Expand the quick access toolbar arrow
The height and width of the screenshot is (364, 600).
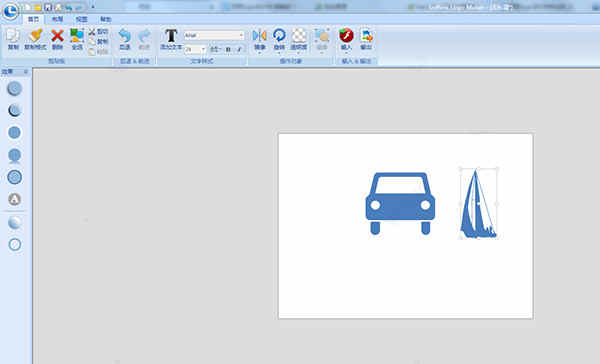[x=93, y=7]
